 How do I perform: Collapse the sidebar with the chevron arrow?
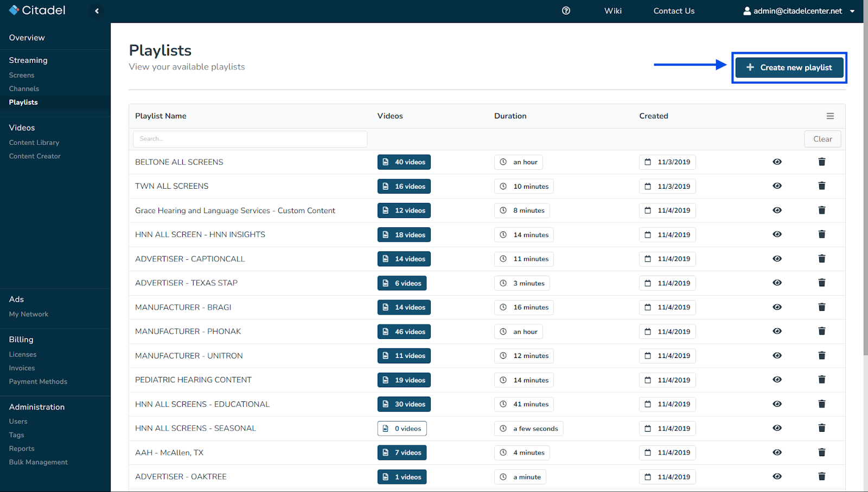pyautogui.click(x=97, y=11)
